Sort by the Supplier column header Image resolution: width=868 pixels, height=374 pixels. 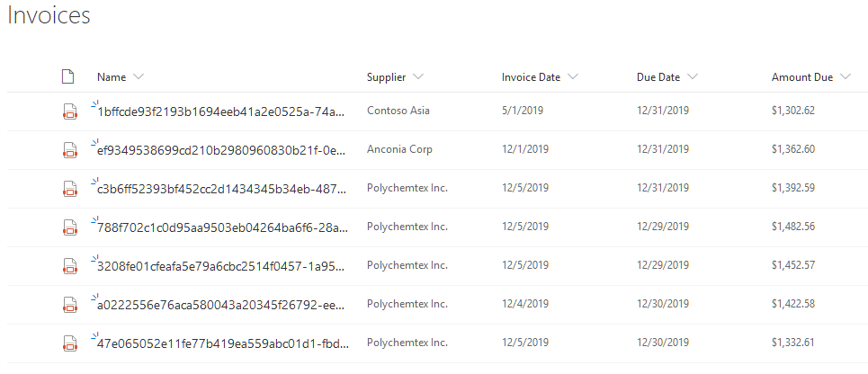click(x=387, y=77)
